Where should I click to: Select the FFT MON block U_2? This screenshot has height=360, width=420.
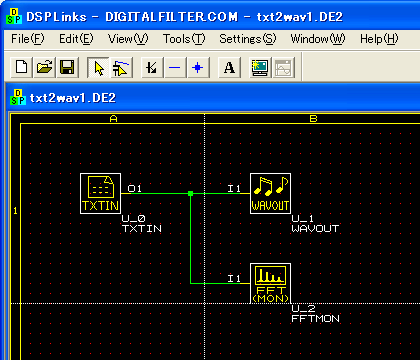[270, 283]
